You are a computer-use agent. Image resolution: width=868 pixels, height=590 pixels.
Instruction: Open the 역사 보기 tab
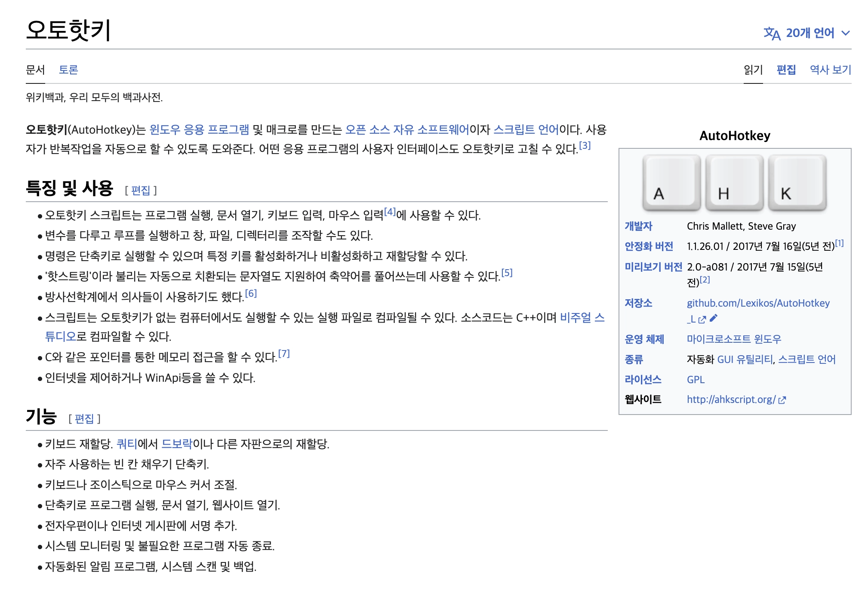[x=831, y=70]
